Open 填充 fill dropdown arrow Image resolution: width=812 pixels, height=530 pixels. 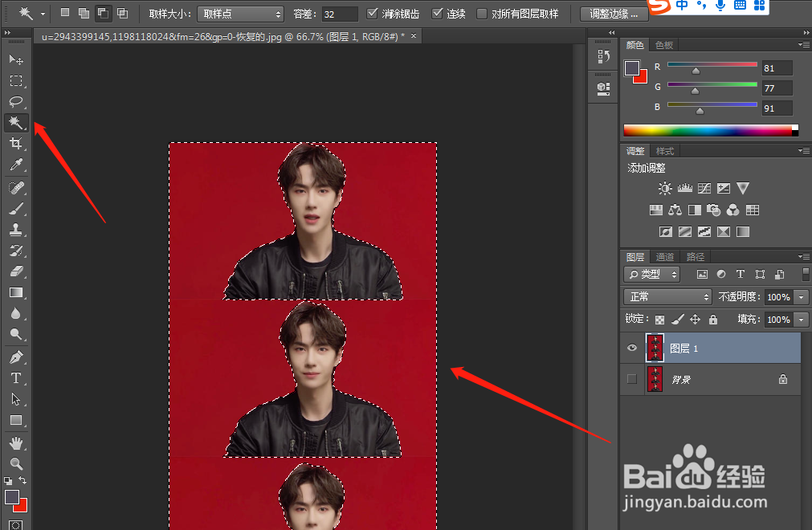click(802, 320)
